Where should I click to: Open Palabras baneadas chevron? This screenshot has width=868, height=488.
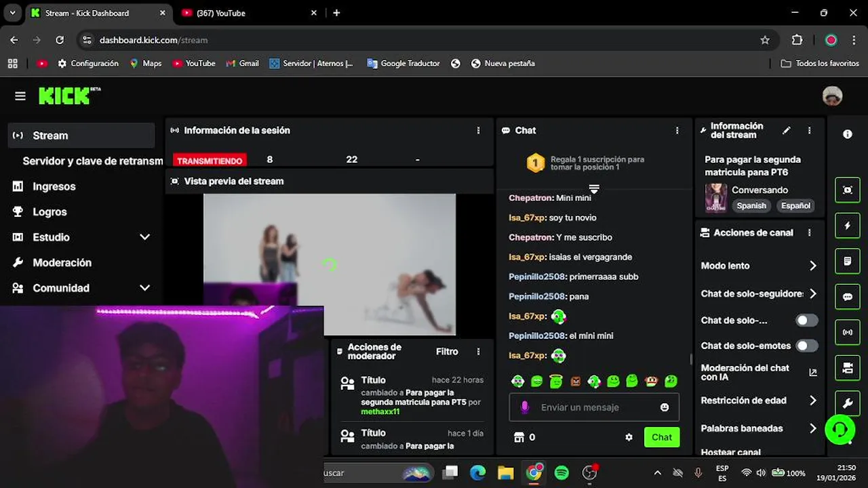812,428
